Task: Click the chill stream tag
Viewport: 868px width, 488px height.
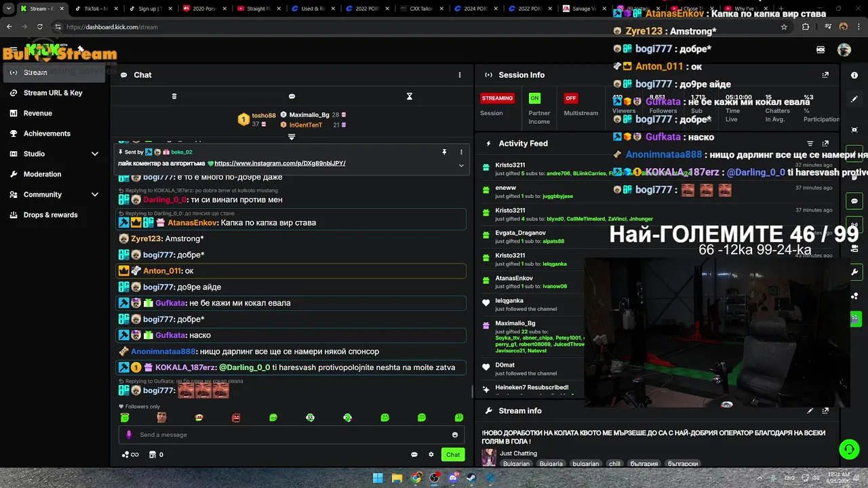Action: (x=614, y=464)
